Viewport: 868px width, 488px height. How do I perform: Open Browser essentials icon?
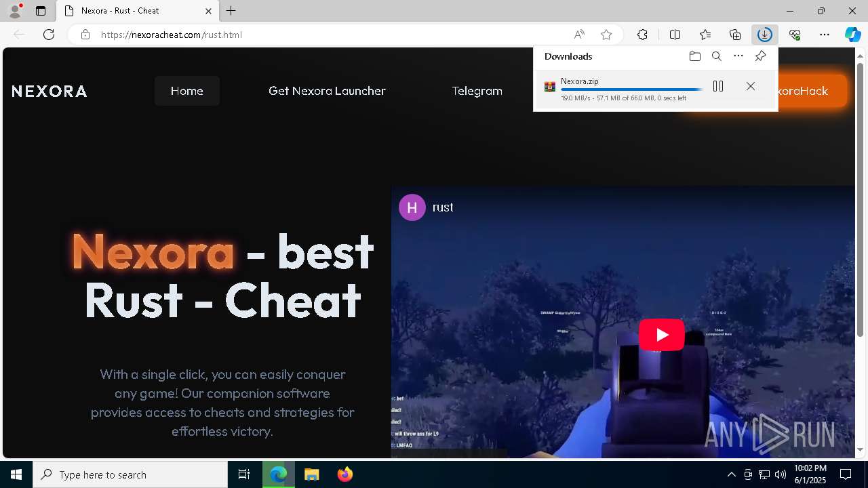(x=795, y=35)
